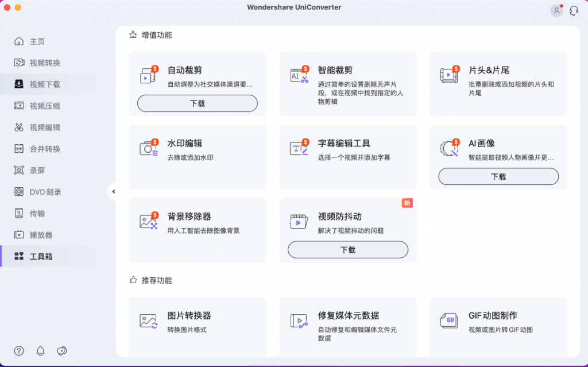Open the notification bell at bottom left
The height and width of the screenshot is (367, 588).
pyautogui.click(x=40, y=350)
